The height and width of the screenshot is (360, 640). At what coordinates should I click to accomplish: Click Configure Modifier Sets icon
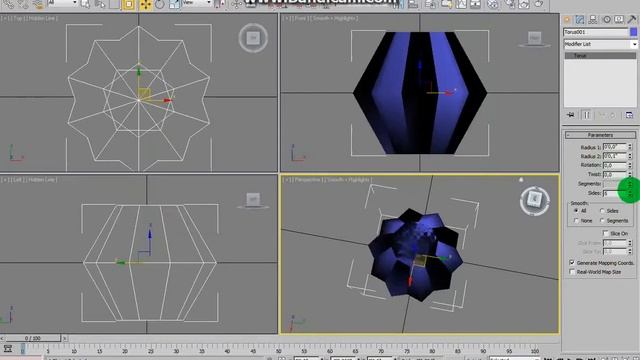pyautogui.click(x=629, y=116)
